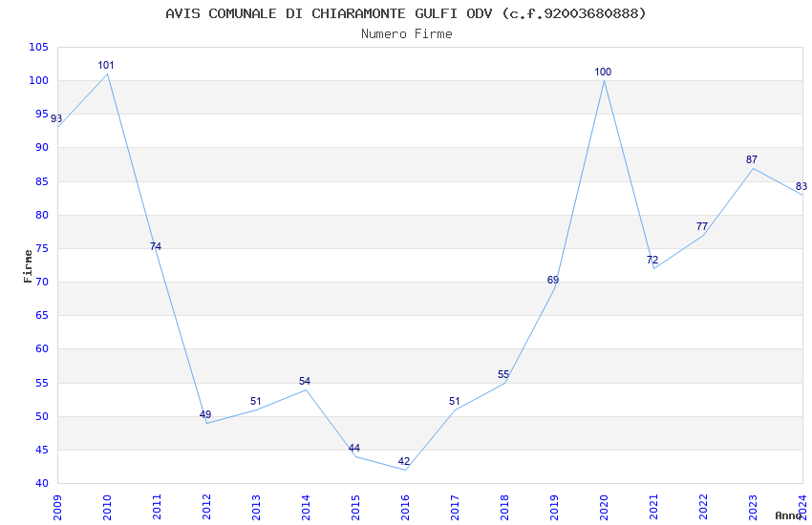Click the y-axis tick label 95
The image size is (812, 525).
(x=42, y=115)
